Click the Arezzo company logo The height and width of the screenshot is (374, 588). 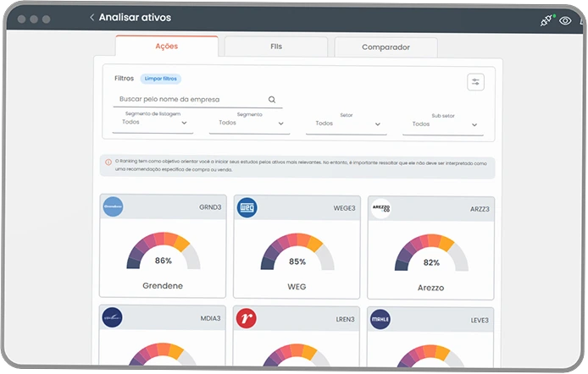381,208
